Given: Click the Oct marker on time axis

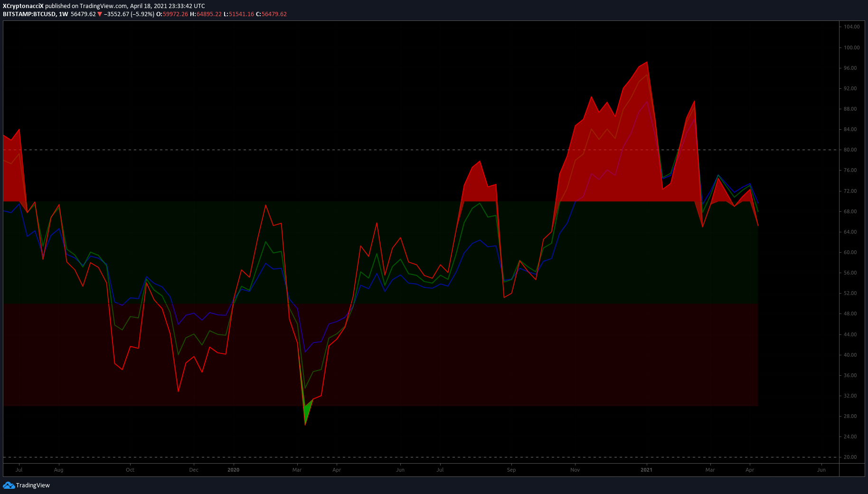Looking at the screenshot, I should click(130, 470).
